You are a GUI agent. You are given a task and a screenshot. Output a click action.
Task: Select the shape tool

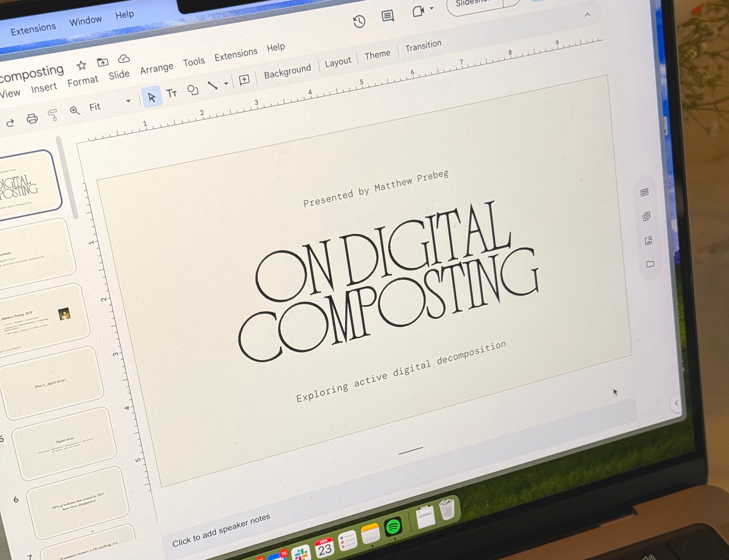coord(192,90)
